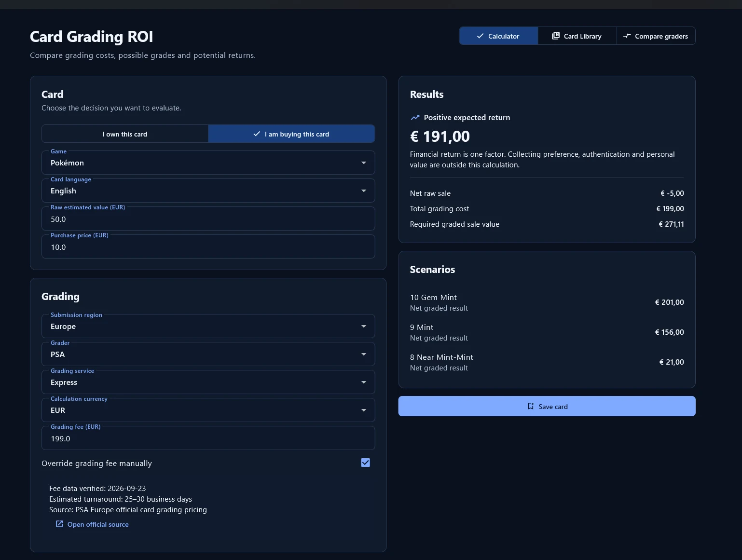This screenshot has width=742, height=560.
Task: Select the I own this card option
Action: (125, 134)
